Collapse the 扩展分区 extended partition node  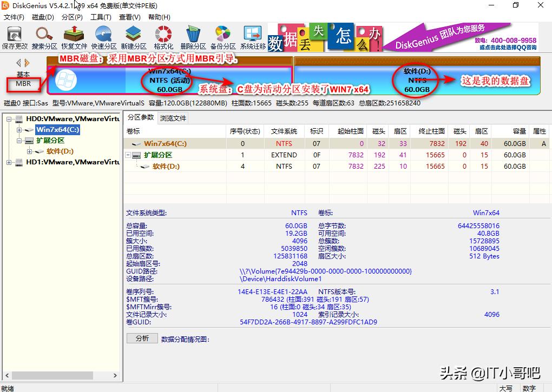point(18,141)
